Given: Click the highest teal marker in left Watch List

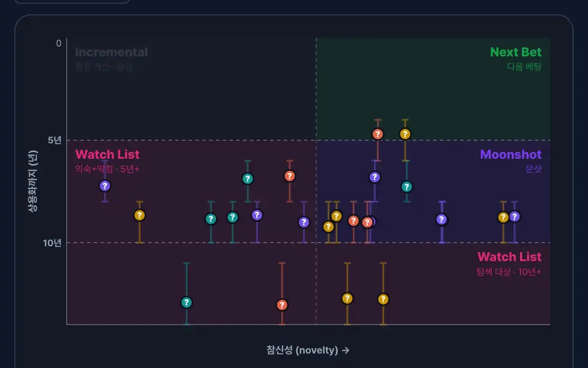Looking at the screenshot, I should pos(247,179).
